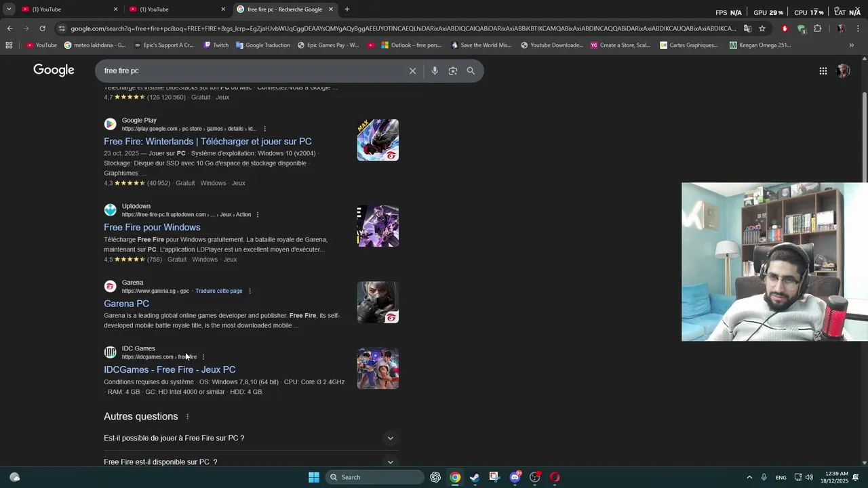
Task: Open Free Fire pour Windows result
Action: pyautogui.click(x=152, y=227)
